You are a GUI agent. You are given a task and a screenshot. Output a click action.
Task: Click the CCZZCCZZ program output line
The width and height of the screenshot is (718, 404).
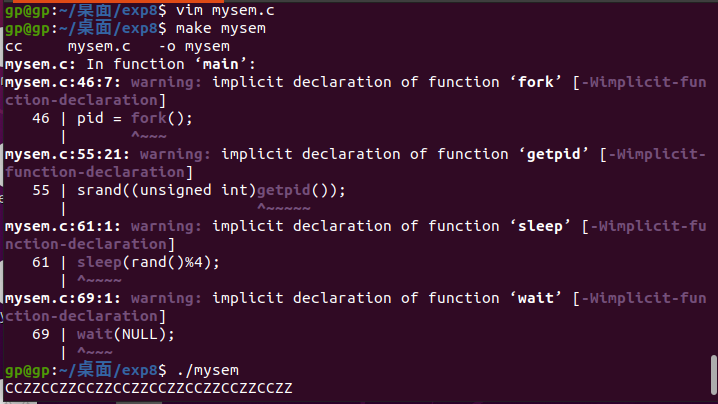coord(149,388)
